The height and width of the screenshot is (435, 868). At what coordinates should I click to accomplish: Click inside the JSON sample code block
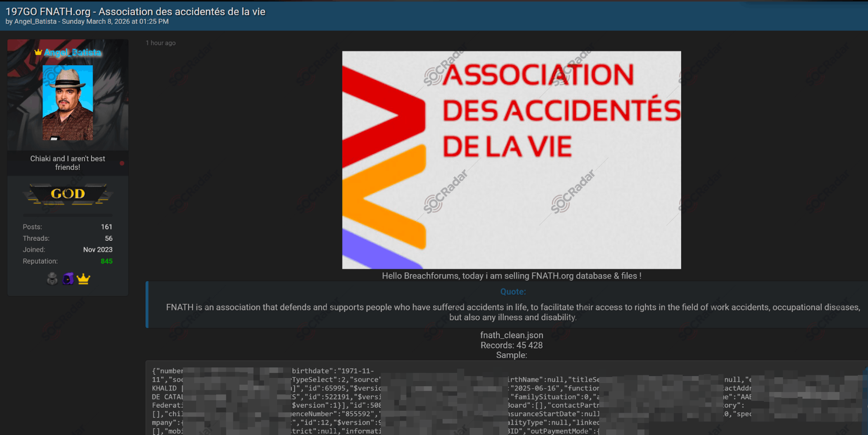tap(506, 398)
